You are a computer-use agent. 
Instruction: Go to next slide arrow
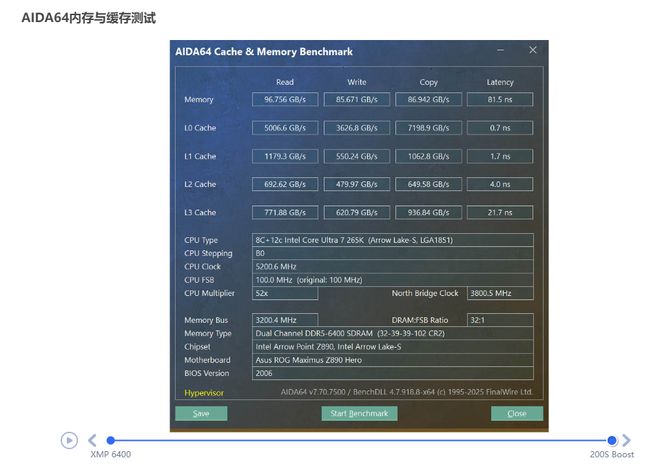coord(626,440)
